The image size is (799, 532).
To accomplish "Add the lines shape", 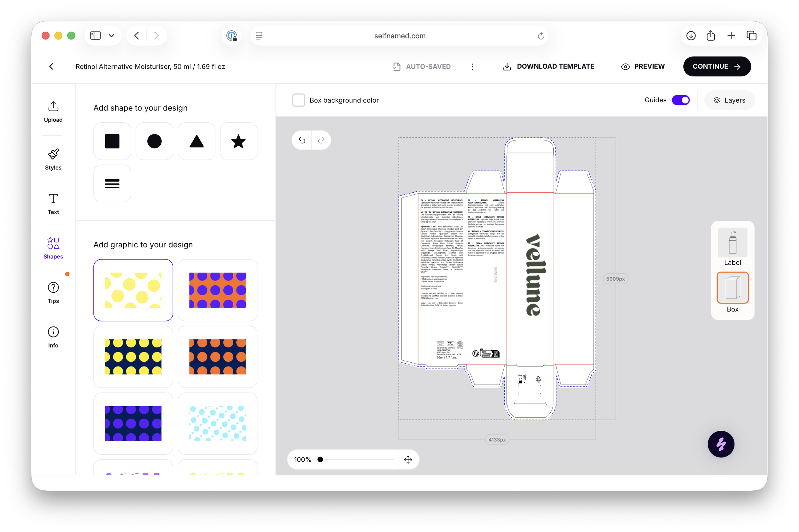I will pos(112,183).
